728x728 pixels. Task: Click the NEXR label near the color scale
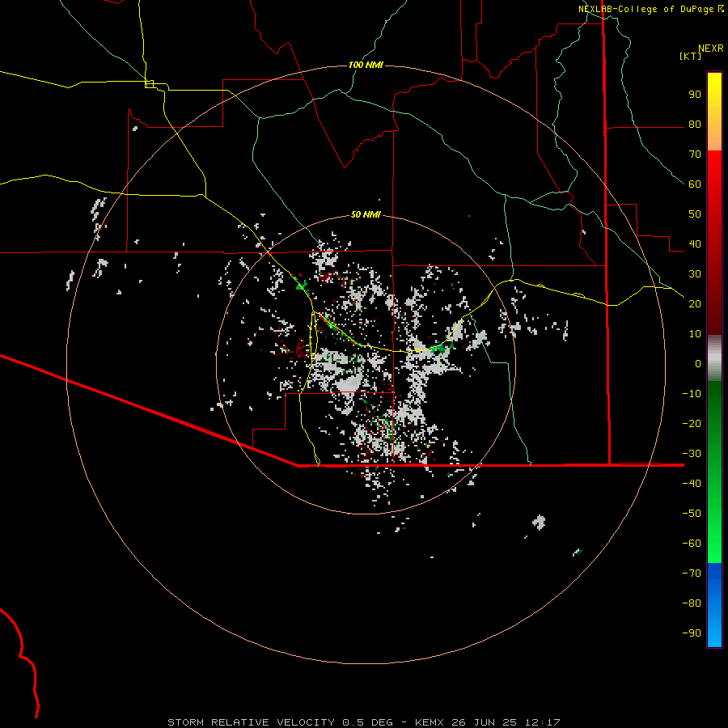click(711, 49)
